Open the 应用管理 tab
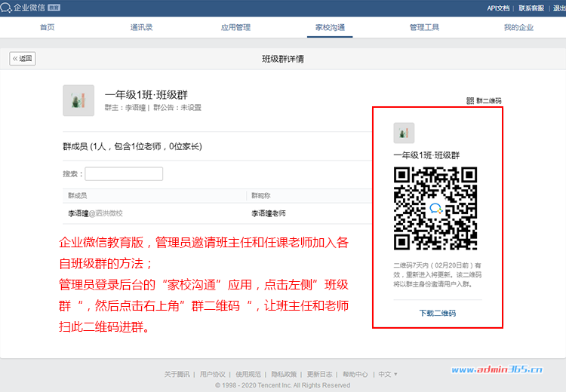Image resolution: width=566 pixels, height=392 pixels. pos(235,27)
